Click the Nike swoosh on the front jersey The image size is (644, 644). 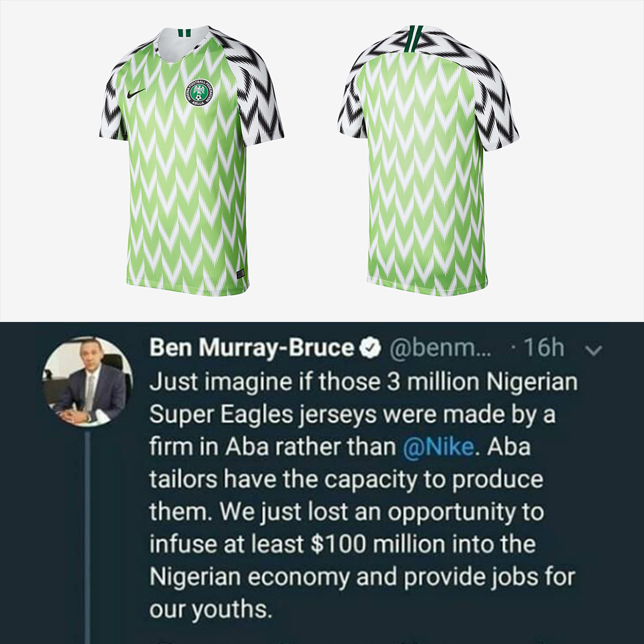tap(137, 93)
